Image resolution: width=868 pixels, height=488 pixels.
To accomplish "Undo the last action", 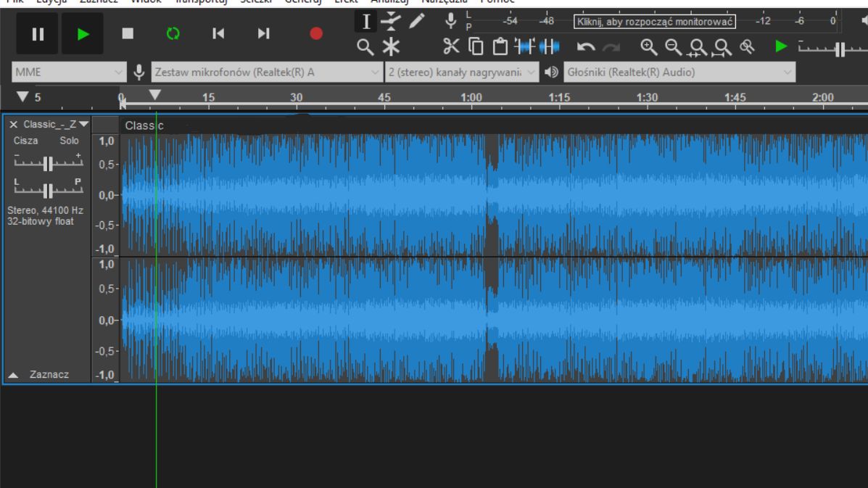I will [586, 48].
